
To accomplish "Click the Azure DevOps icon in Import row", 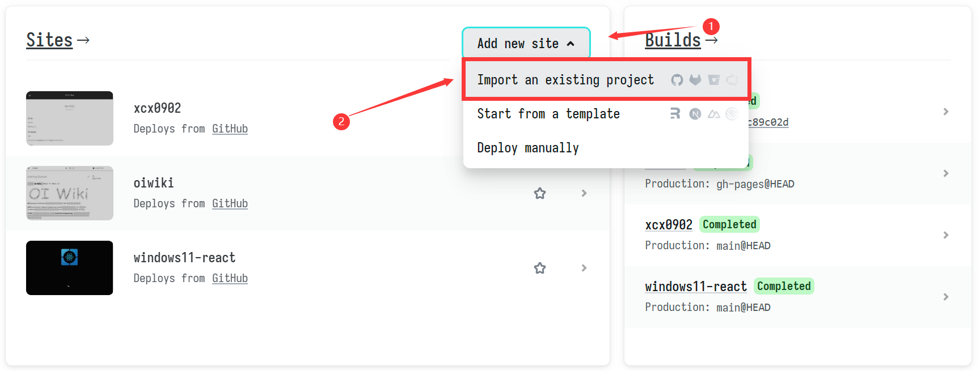I will pos(732,80).
